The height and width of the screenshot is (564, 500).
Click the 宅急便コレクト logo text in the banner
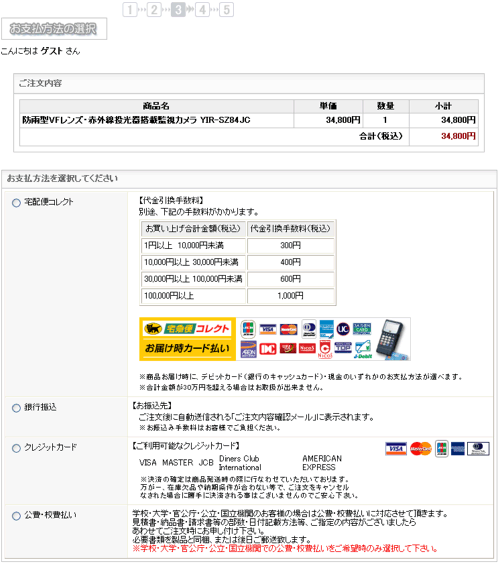pos(197,328)
